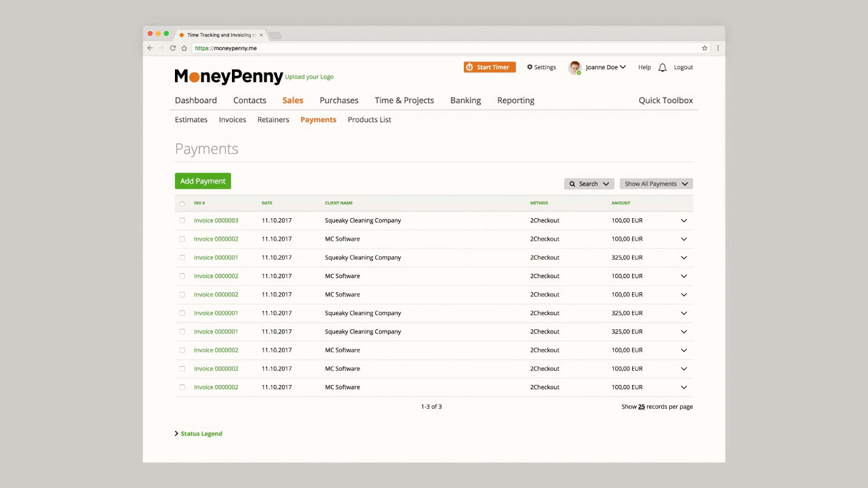Open the Quick Toolbox
This screenshot has height=488, width=868.
(x=666, y=100)
